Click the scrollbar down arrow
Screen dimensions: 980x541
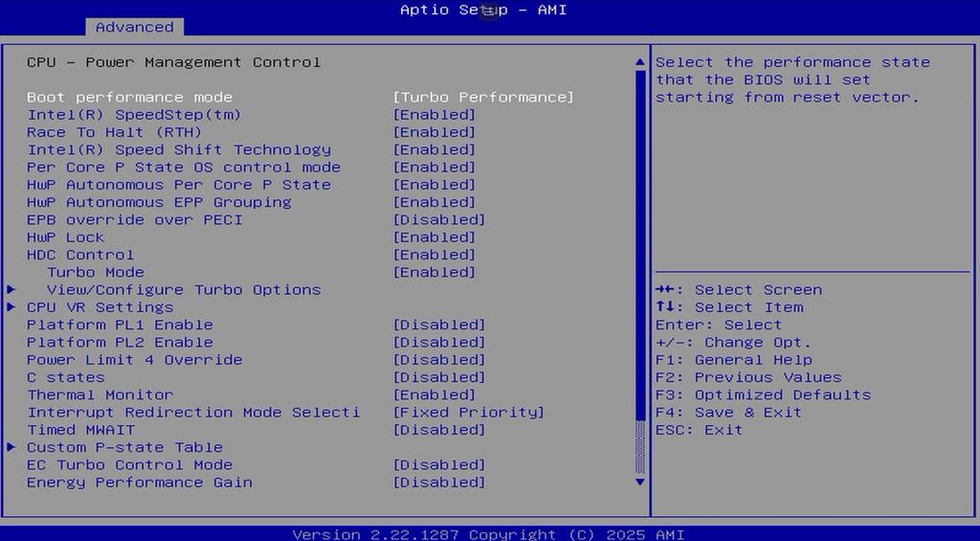click(x=639, y=482)
